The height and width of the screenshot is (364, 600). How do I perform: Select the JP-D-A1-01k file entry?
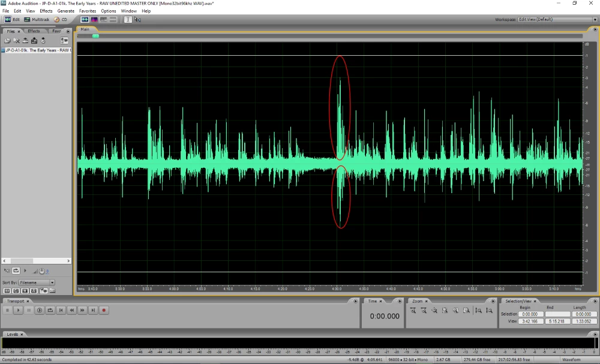(37, 50)
